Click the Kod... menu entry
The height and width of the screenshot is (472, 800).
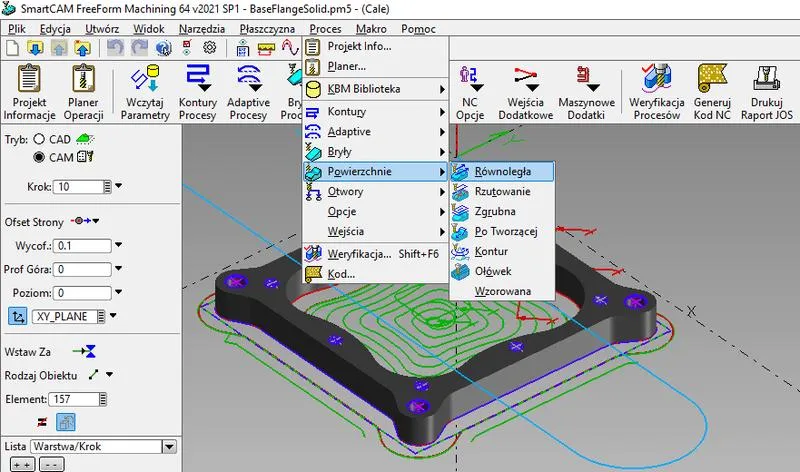click(341, 273)
